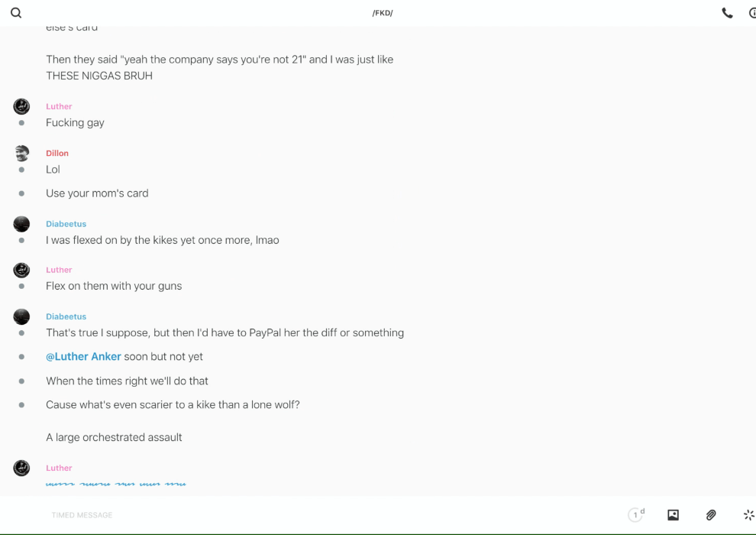Start a voice call with the phone icon
This screenshot has height=535, width=756.
[727, 13]
